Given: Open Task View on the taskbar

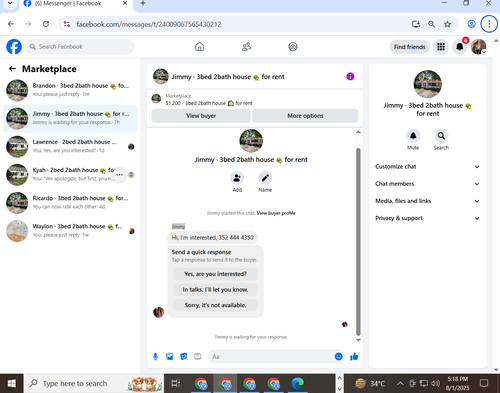Looking at the screenshot, I should [176, 384].
